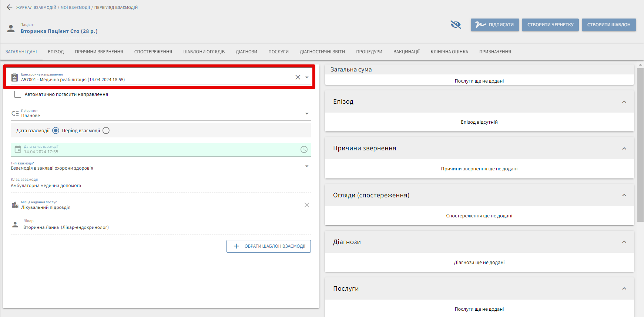This screenshot has width=644, height=317.
Task: Click the priority list icon
Action: tap(15, 113)
